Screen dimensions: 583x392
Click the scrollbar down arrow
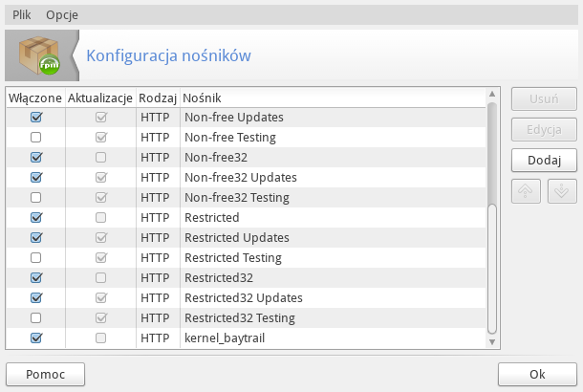point(493,342)
